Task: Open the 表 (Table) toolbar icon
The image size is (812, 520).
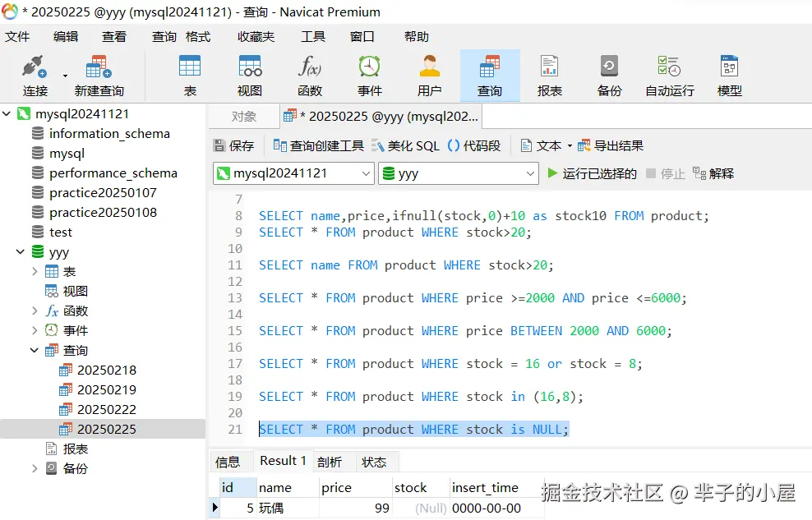Action: [190, 76]
